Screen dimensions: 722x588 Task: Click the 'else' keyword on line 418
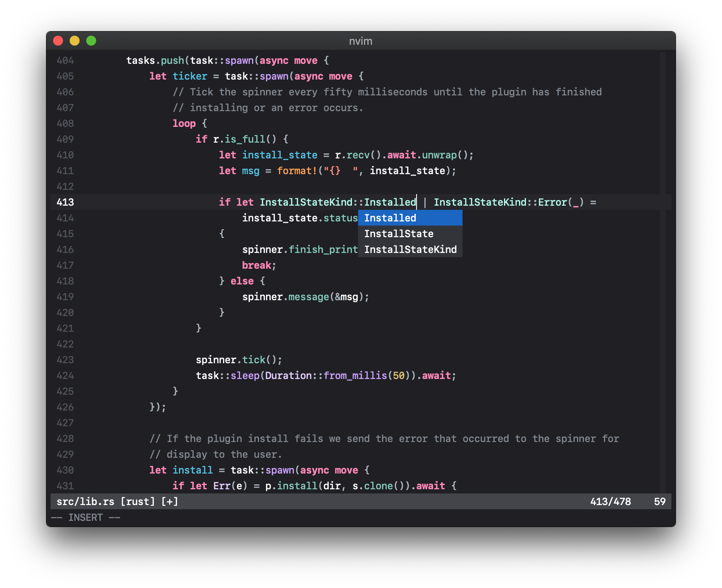[x=242, y=281]
